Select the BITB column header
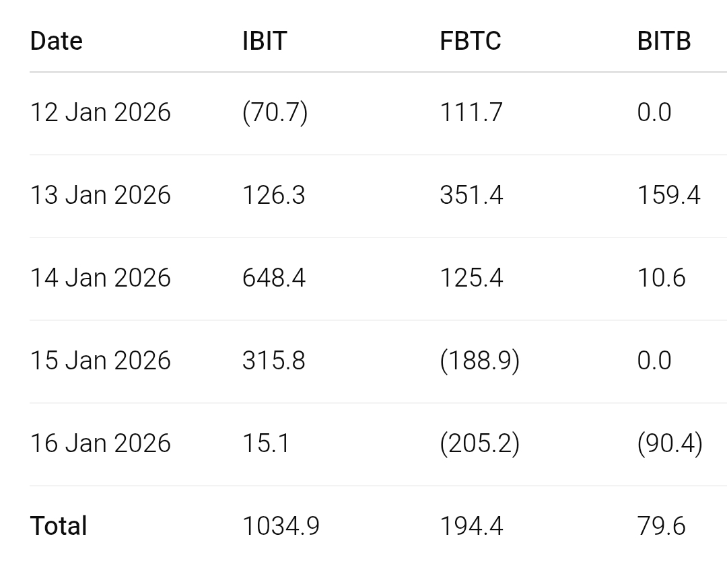727x588 pixels. click(x=664, y=41)
